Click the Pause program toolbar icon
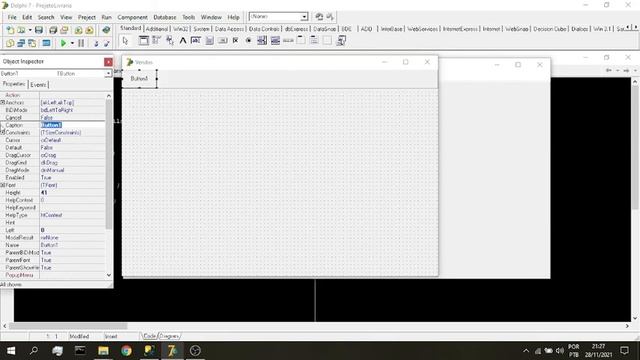This screenshot has height=360, width=640. [x=81, y=43]
